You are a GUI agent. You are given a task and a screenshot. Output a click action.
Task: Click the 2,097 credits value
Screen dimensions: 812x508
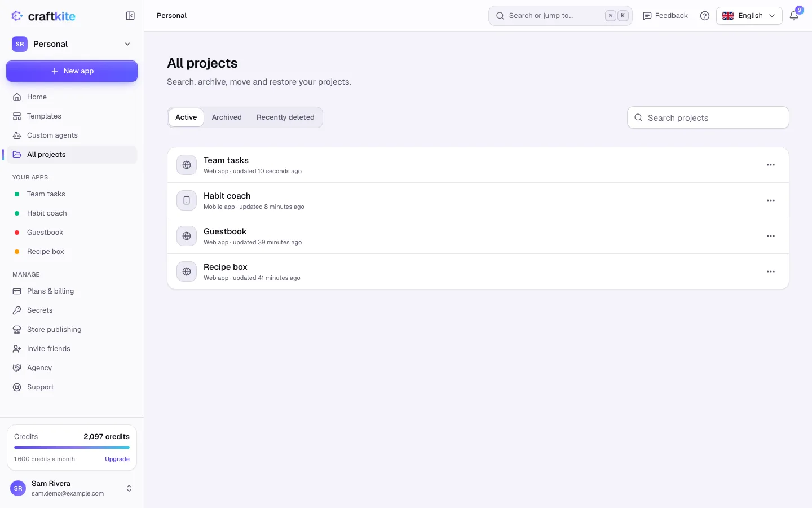tap(107, 437)
